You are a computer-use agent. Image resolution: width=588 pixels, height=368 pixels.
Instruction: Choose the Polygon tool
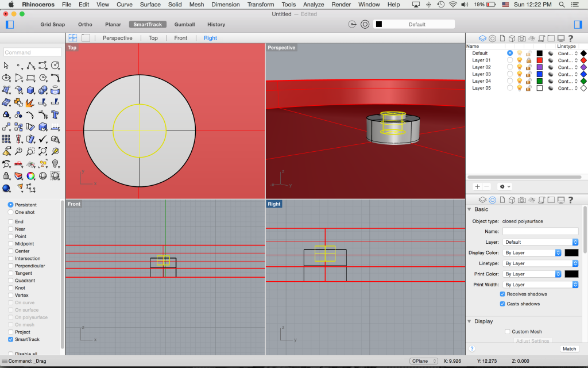43,78
